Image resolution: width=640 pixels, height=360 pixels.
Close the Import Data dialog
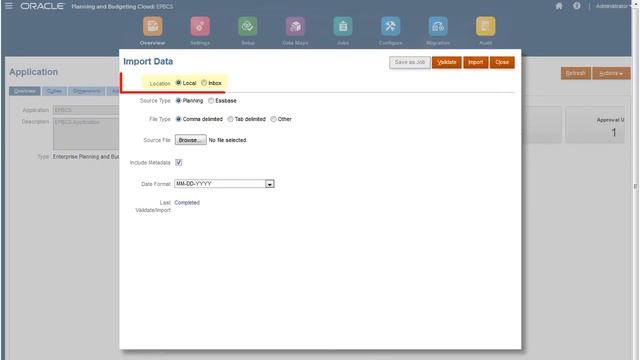point(502,62)
